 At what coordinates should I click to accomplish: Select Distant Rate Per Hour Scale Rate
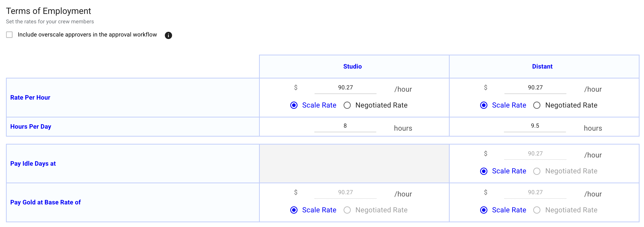pos(484,105)
